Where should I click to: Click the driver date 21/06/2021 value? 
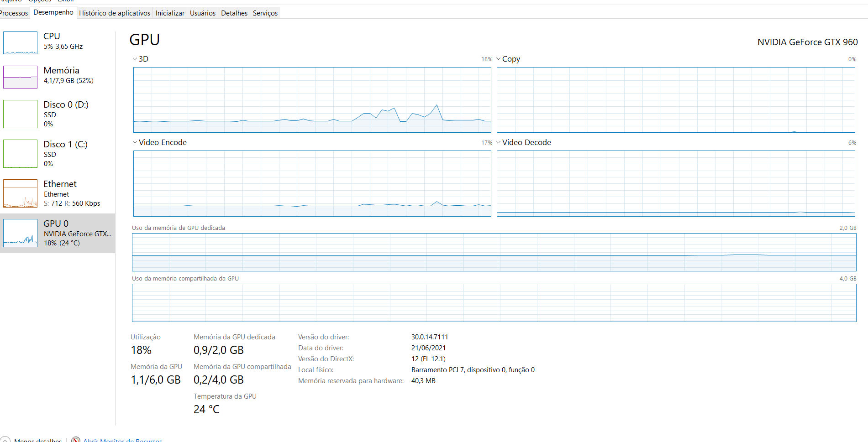click(x=428, y=348)
